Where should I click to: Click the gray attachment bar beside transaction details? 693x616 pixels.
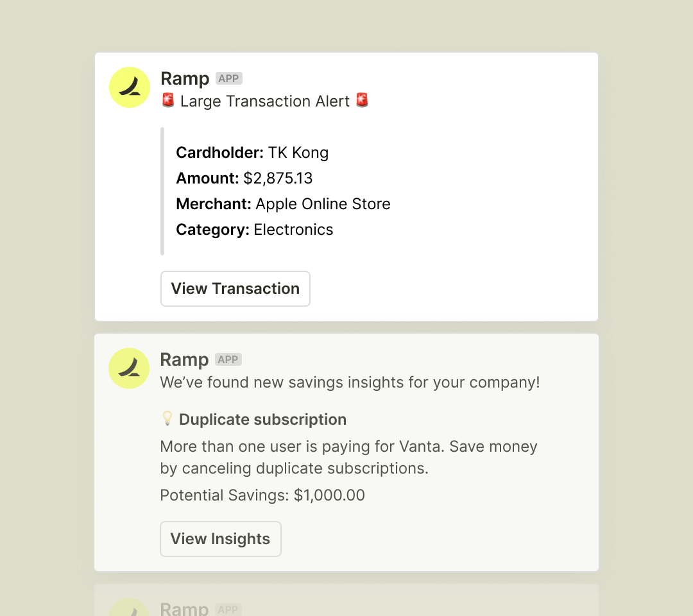click(x=162, y=191)
